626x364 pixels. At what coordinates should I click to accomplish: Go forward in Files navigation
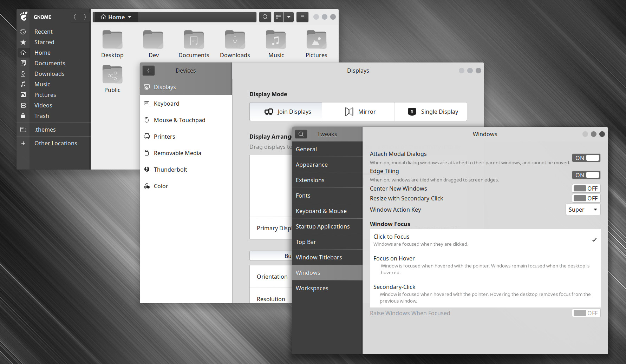85,17
